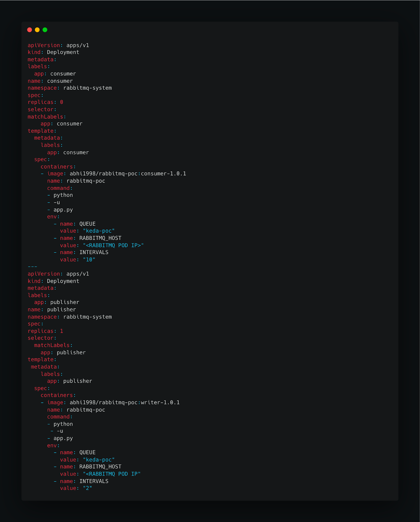The width and height of the screenshot is (420, 522).
Task: Click the INTERVALS value "2"
Action: pyautogui.click(x=87, y=488)
